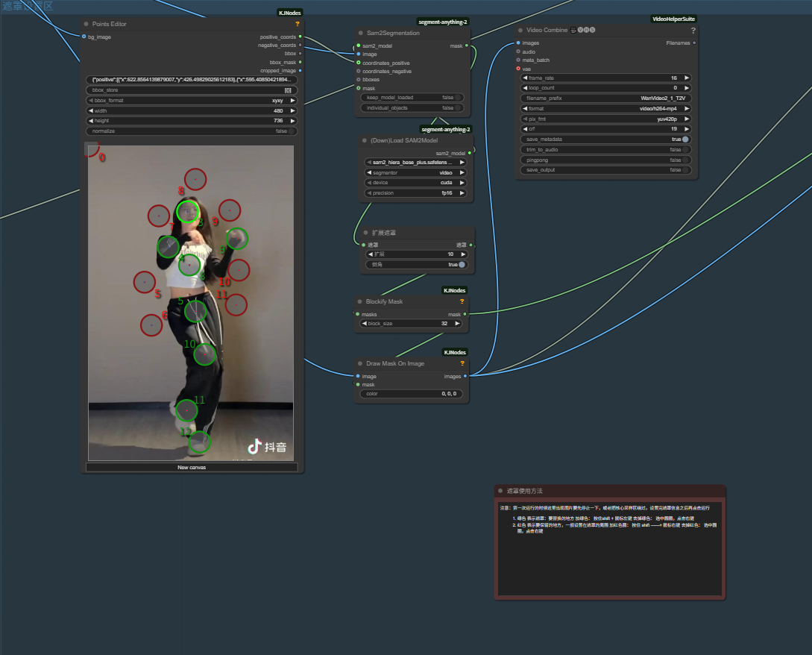This screenshot has width=812, height=655.
Task: Collapse Blockify Mask node with its title dot
Action: [360, 301]
